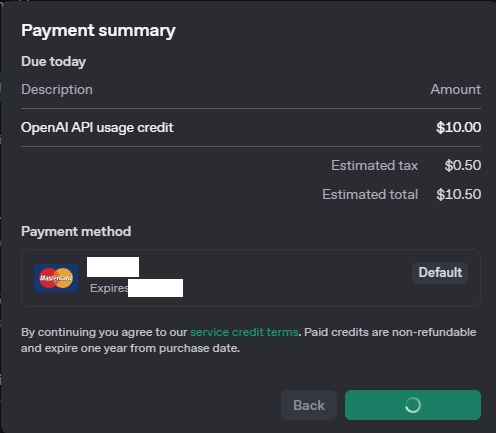Click the $10.00 amount value
The image size is (496, 433).
pyautogui.click(x=459, y=127)
